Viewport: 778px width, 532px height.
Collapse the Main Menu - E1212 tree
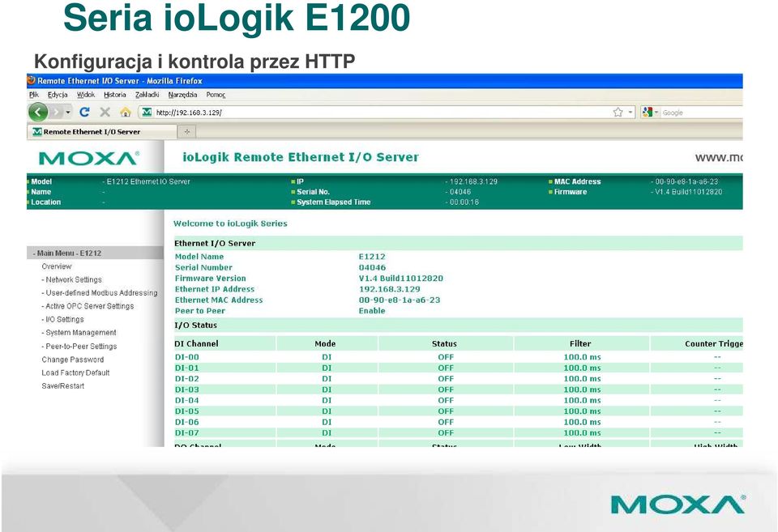tap(69, 253)
